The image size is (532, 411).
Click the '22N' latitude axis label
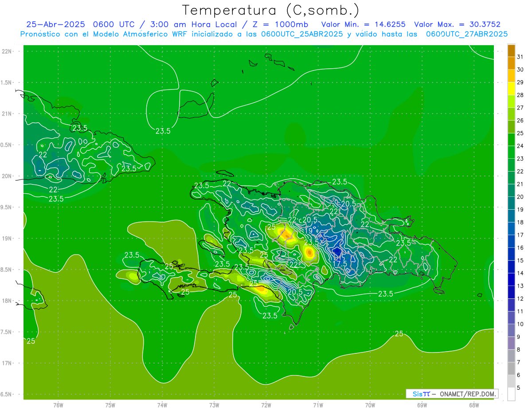(7, 51)
